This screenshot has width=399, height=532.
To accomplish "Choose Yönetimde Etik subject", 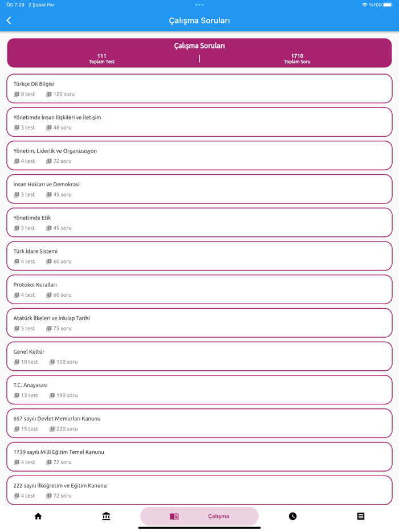I will pyautogui.click(x=199, y=222).
